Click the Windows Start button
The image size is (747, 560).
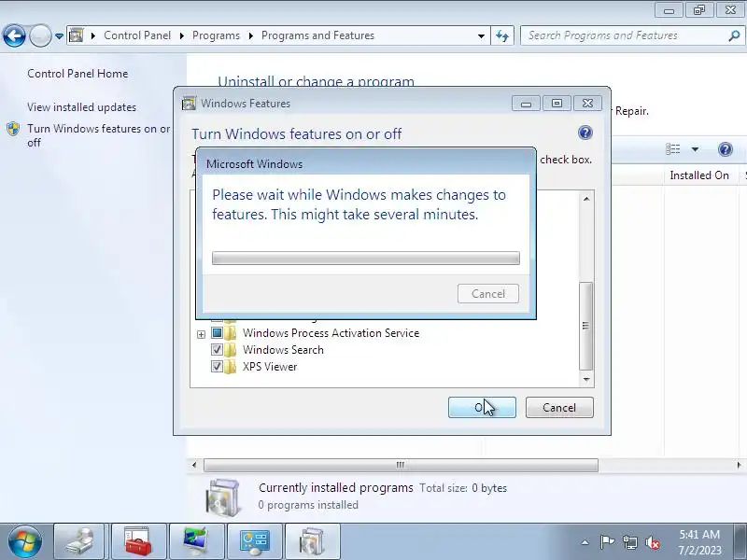(24, 542)
